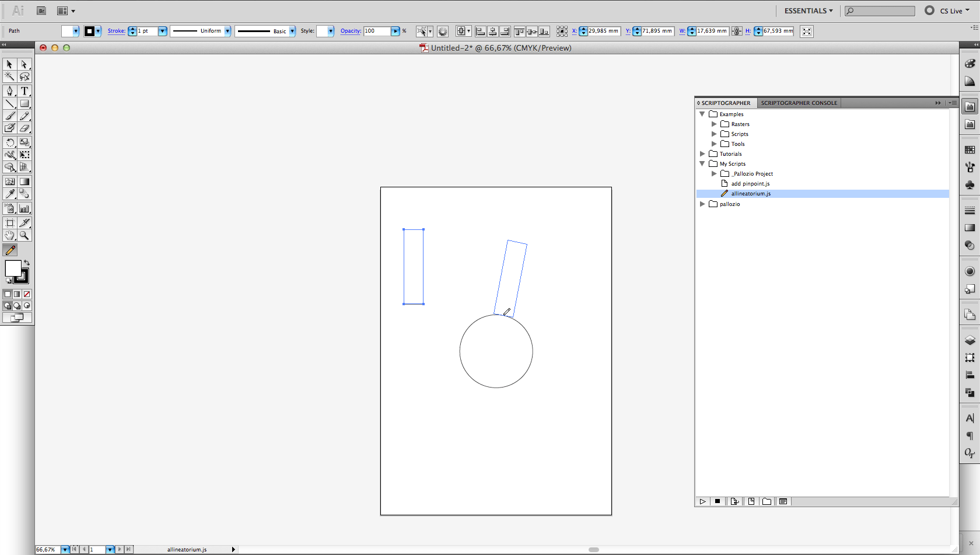The height and width of the screenshot is (555, 980).
Task: Select the Hand tool
Action: pos(9,235)
